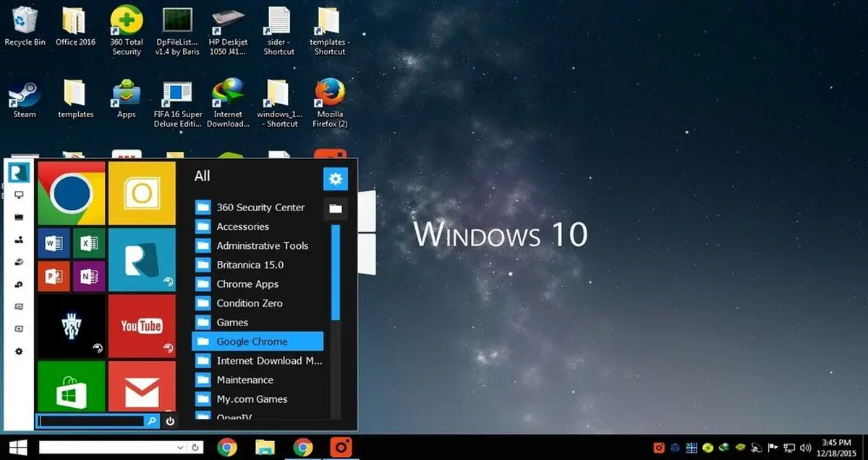Click the power button in start menu
868x460 pixels.
click(170, 420)
